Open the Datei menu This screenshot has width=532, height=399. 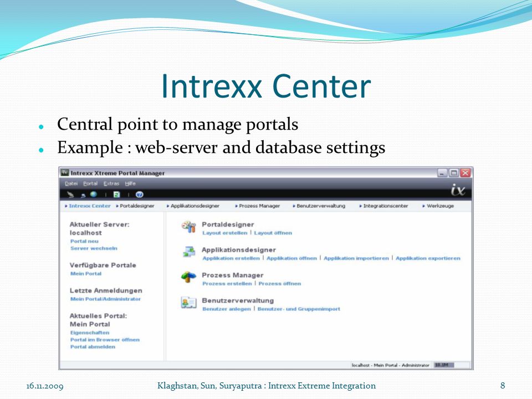point(71,183)
